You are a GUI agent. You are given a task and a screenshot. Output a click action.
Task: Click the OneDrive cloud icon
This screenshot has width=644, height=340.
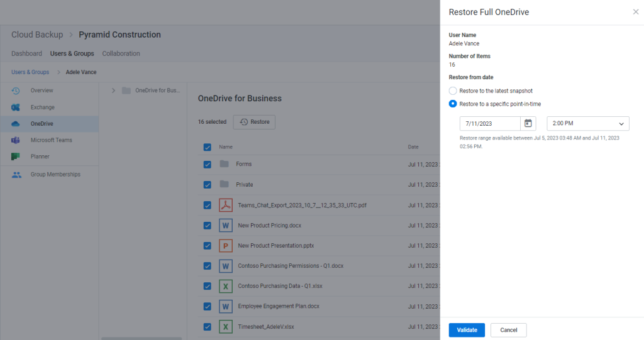(16, 124)
